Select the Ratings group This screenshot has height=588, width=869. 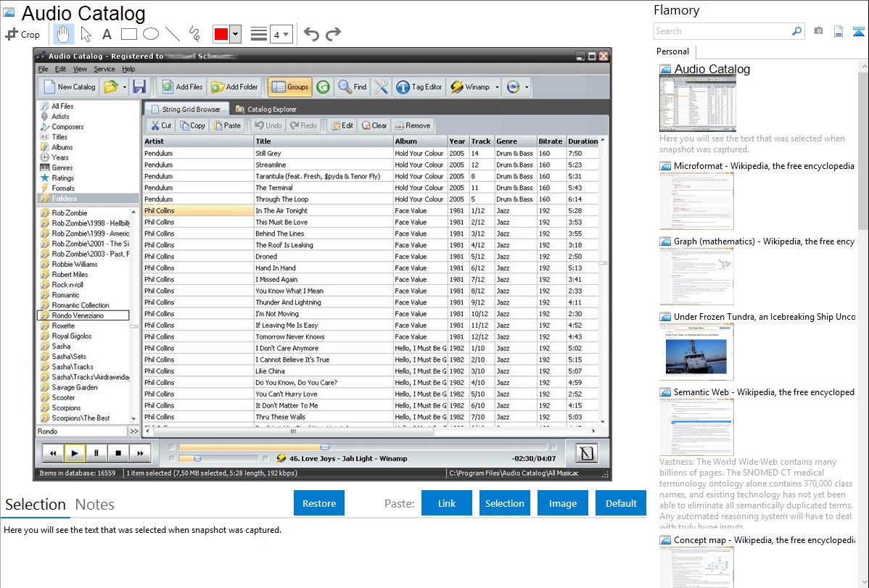point(62,178)
